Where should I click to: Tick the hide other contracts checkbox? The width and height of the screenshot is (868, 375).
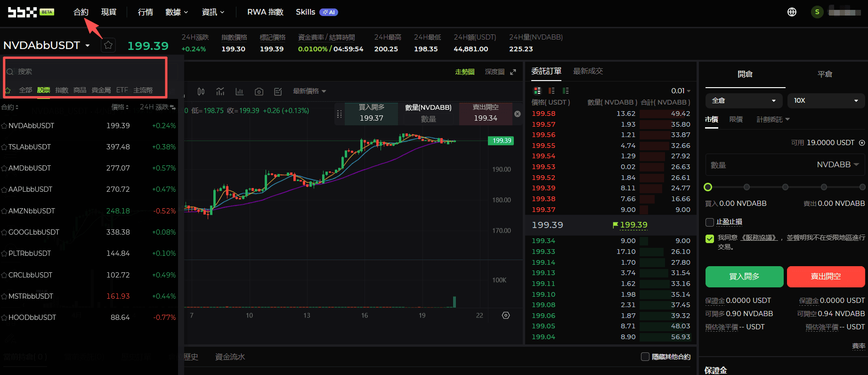645,357
